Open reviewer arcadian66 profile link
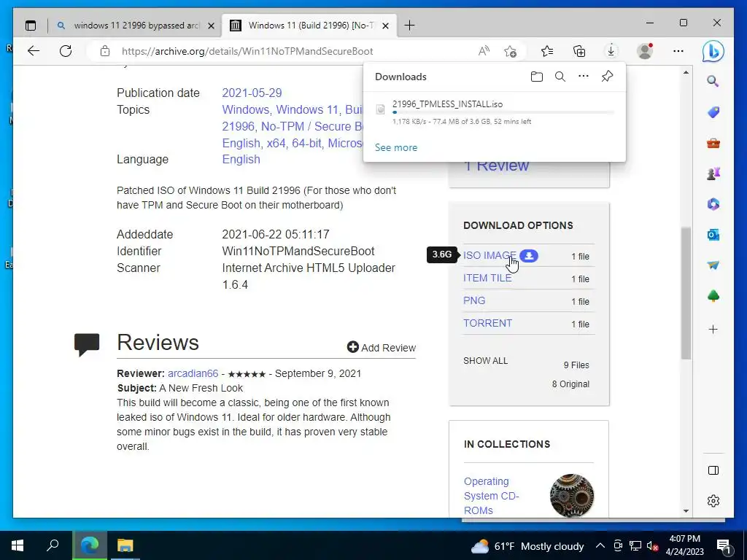The width and height of the screenshot is (747, 560). tap(193, 373)
